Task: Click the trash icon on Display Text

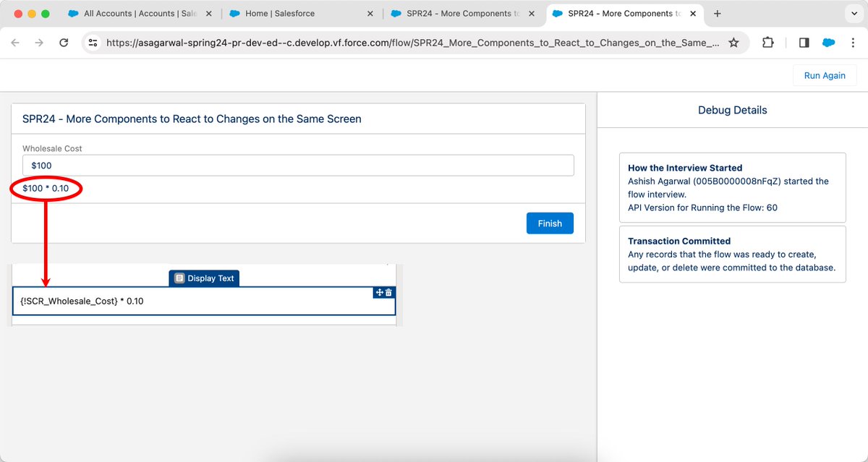Action: coord(388,292)
